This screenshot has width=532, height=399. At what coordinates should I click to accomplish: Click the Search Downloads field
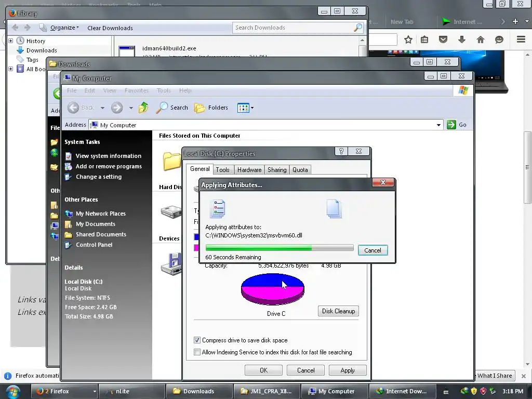click(x=298, y=28)
